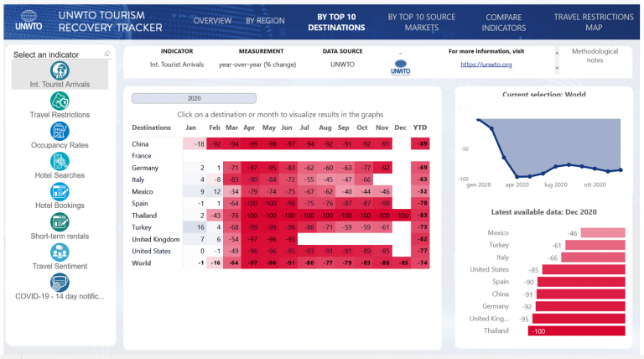Click the Jul column header
The width and height of the screenshot is (644, 359).
click(304, 127)
